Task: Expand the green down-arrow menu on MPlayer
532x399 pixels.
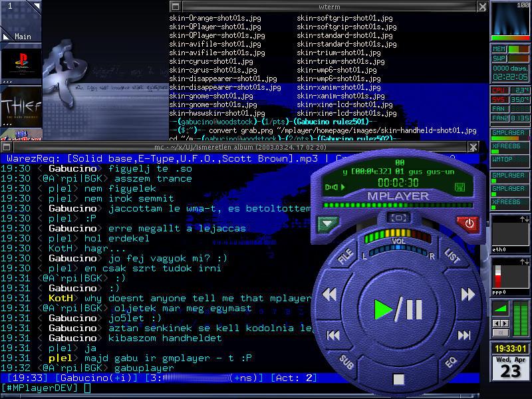Action: (x=328, y=224)
